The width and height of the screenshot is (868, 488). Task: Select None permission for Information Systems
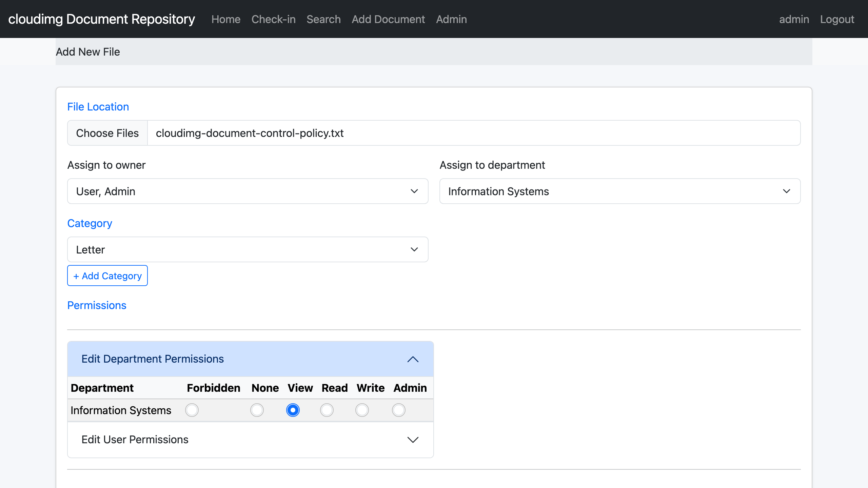(257, 410)
